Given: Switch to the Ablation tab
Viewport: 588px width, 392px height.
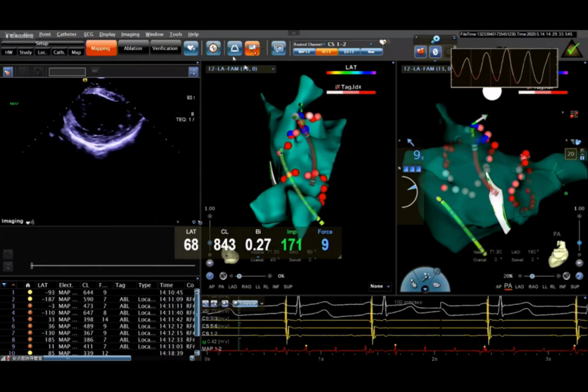Looking at the screenshot, I should [133, 48].
